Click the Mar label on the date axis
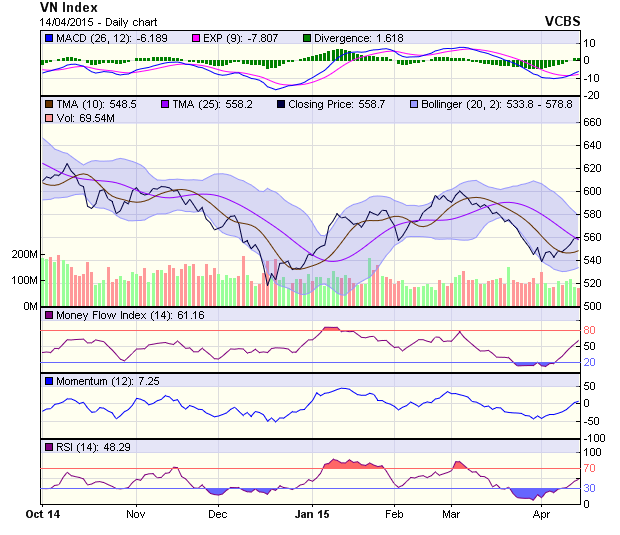Screen dimensions: 620x535 click(x=451, y=513)
